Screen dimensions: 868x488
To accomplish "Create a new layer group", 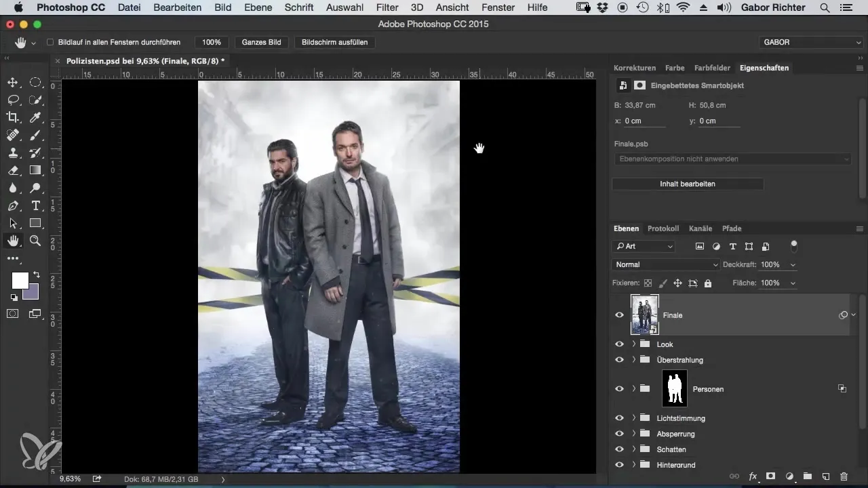I will 807,476.
